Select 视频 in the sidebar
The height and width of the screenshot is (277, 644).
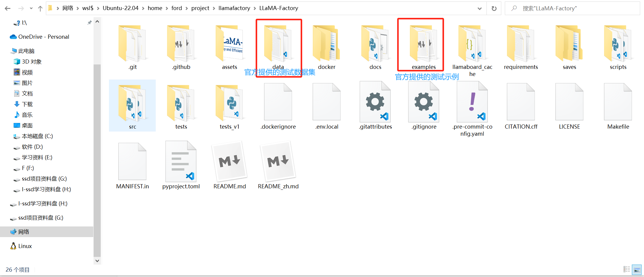tap(27, 72)
